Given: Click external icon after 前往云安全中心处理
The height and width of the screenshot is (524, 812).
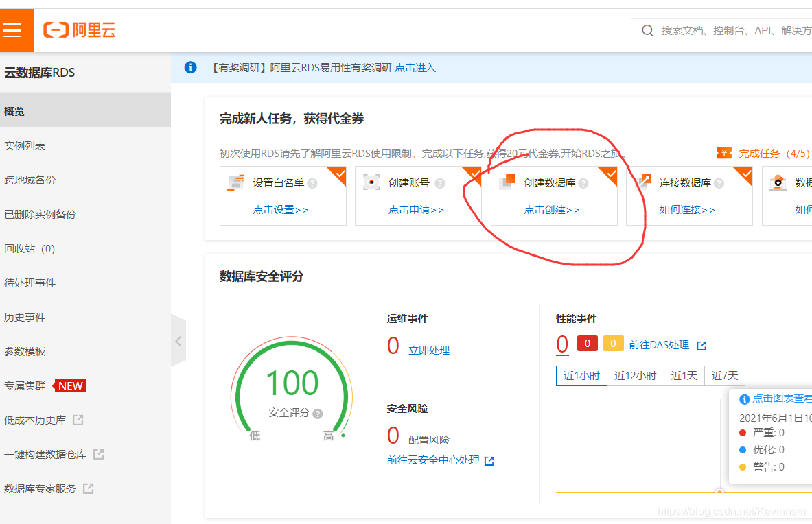Looking at the screenshot, I should tap(489, 461).
